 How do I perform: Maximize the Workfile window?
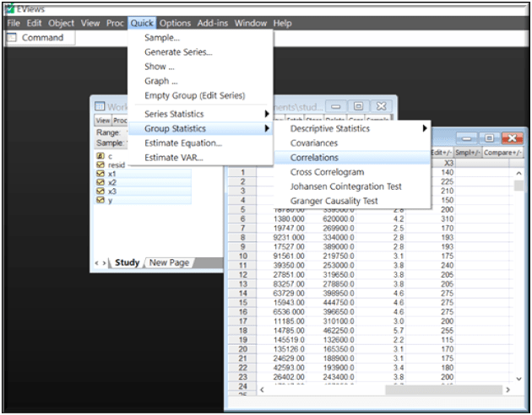359,106
